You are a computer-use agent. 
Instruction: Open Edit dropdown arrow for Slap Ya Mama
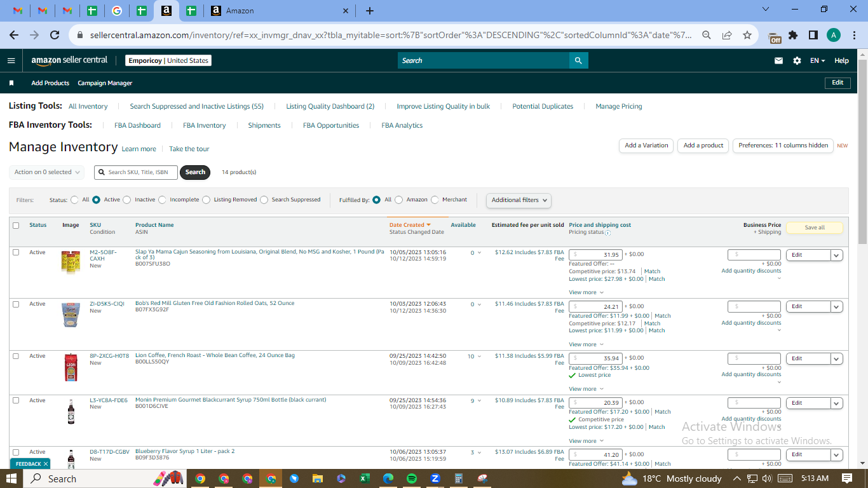[x=837, y=255]
